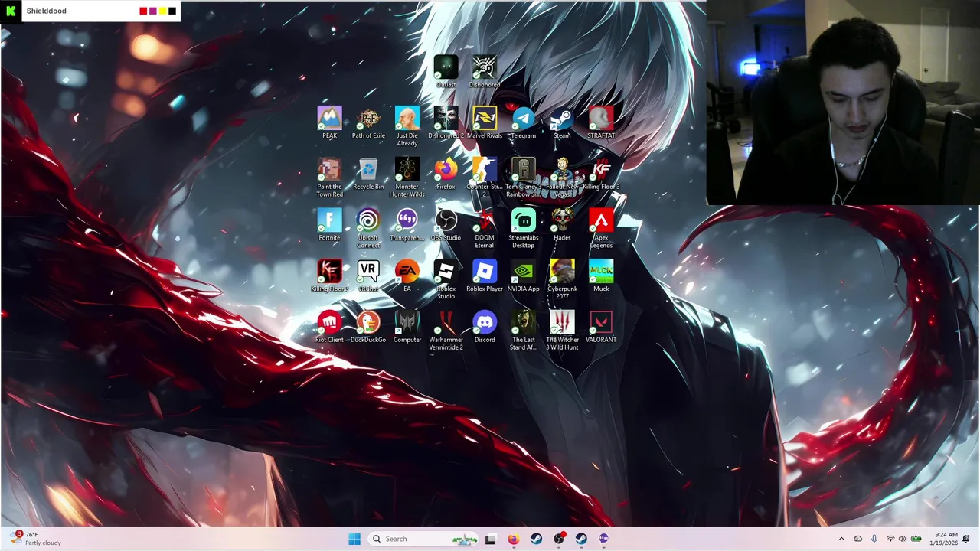Viewport: 980px width, 551px height.
Task: Open the Muck game shortcut
Action: point(601,275)
